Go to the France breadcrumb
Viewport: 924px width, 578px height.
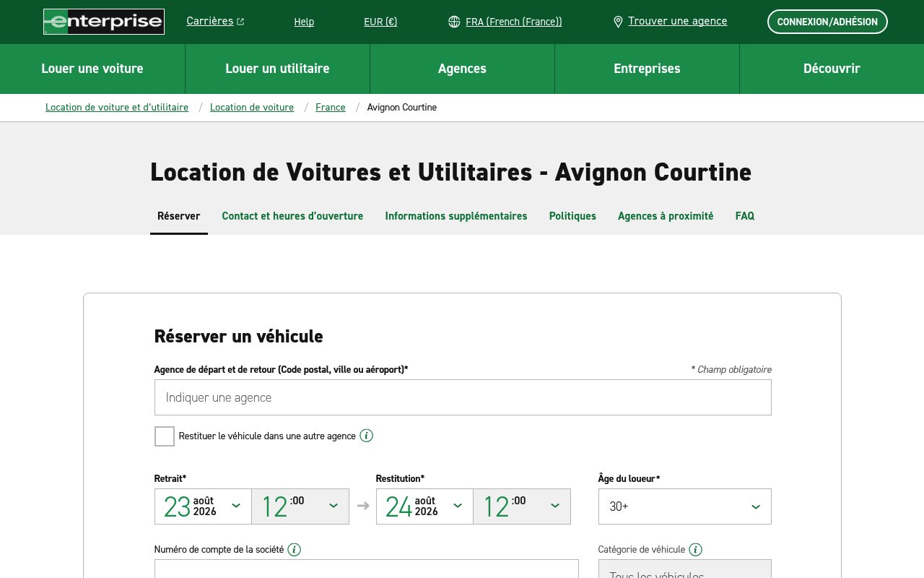tap(331, 107)
